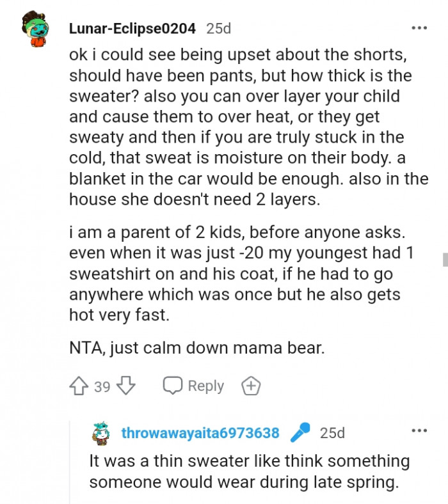Click the scrollbar handle on the right edge
The height and width of the screenshot is (504, 448).
point(445,258)
